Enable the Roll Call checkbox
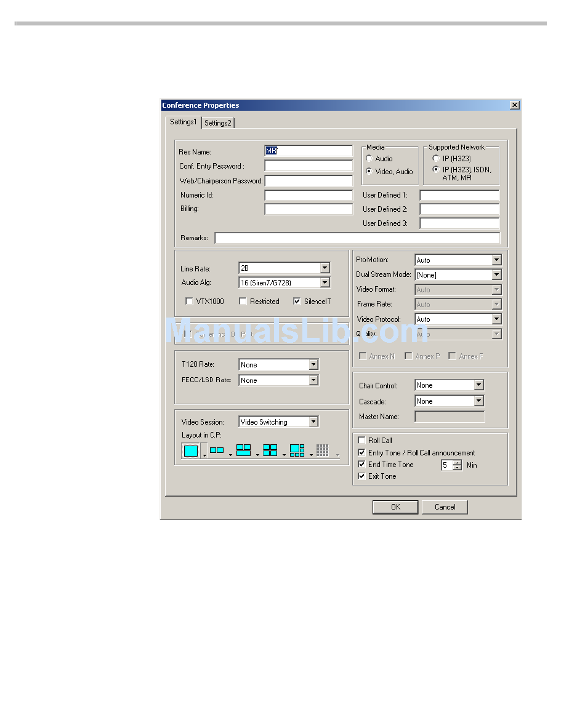Image resolution: width=585 pixels, height=728 pixels. coord(361,440)
